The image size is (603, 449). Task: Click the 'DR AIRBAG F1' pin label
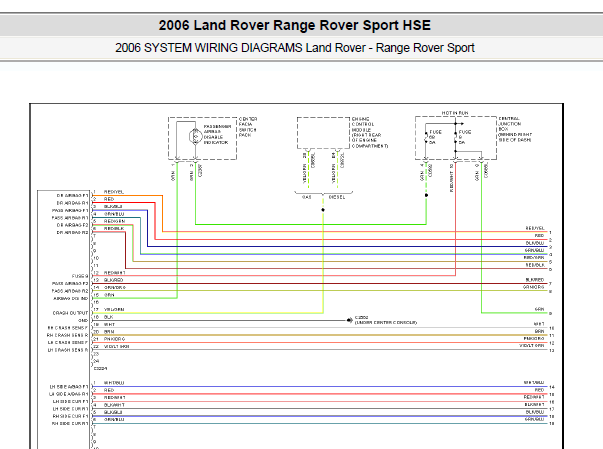[73, 195]
